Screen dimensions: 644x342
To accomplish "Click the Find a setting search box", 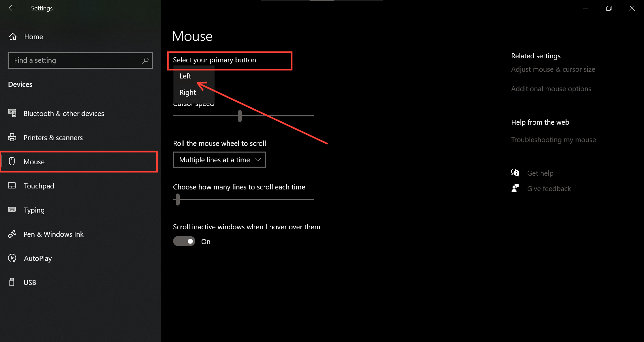I will 75,60.
